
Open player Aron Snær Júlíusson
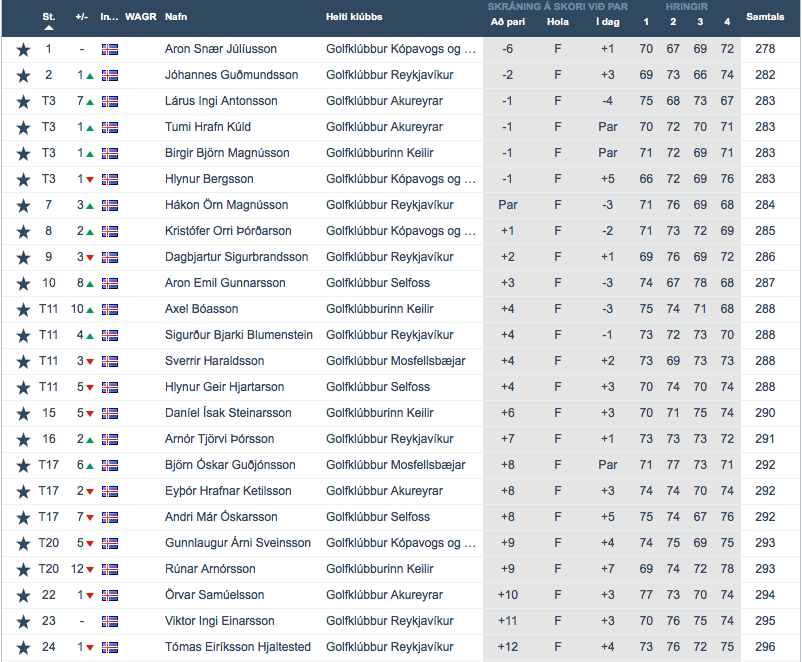pyautogui.click(x=220, y=49)
